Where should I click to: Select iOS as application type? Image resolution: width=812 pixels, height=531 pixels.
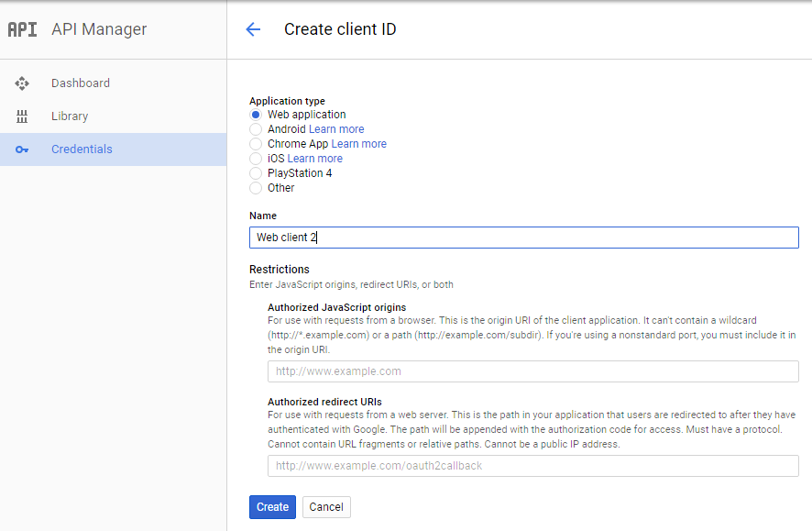pyautogui.click(x=256, y=159)
